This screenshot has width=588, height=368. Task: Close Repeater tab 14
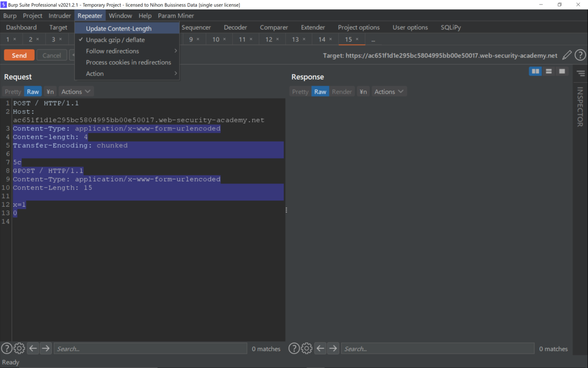pos(331,39)
